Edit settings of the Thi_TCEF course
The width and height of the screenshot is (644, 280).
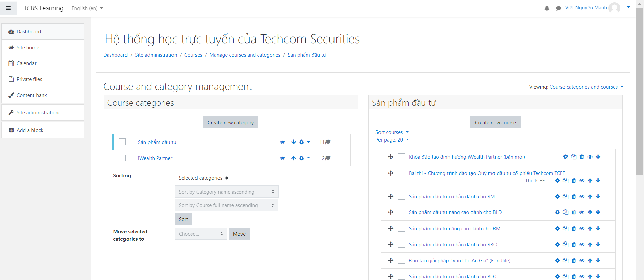coord(557,180)
